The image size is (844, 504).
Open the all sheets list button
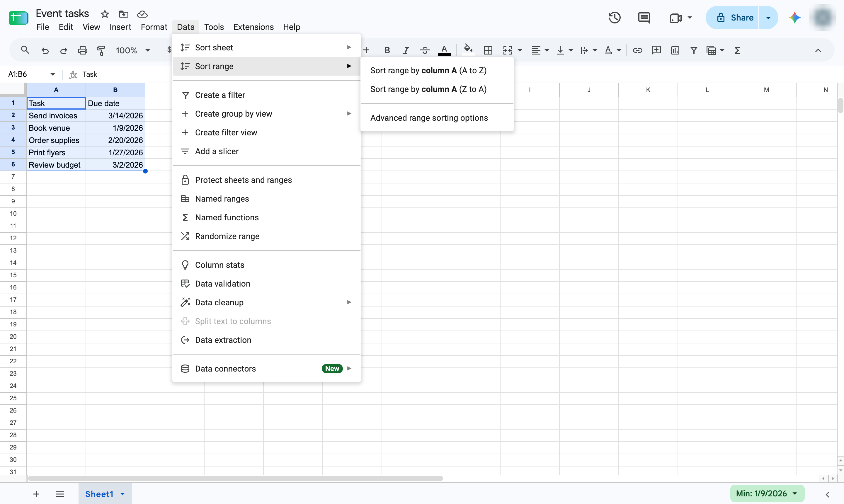tap(60, 494)
